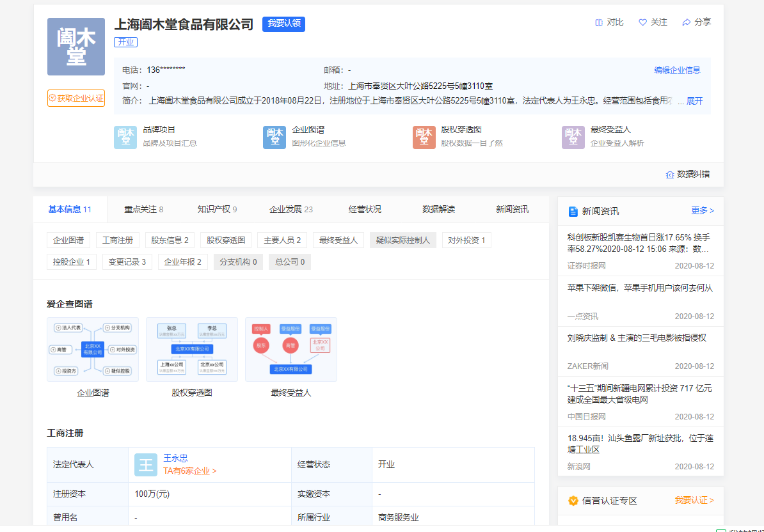Switch to 知识产权 tab
The width and height of the screenshot is (764, 532).
click(217, 210)
